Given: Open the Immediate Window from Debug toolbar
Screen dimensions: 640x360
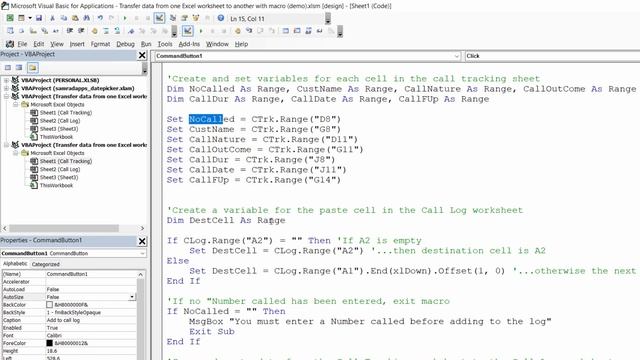Looking at the screenshot, I should [x=297, y=31].
